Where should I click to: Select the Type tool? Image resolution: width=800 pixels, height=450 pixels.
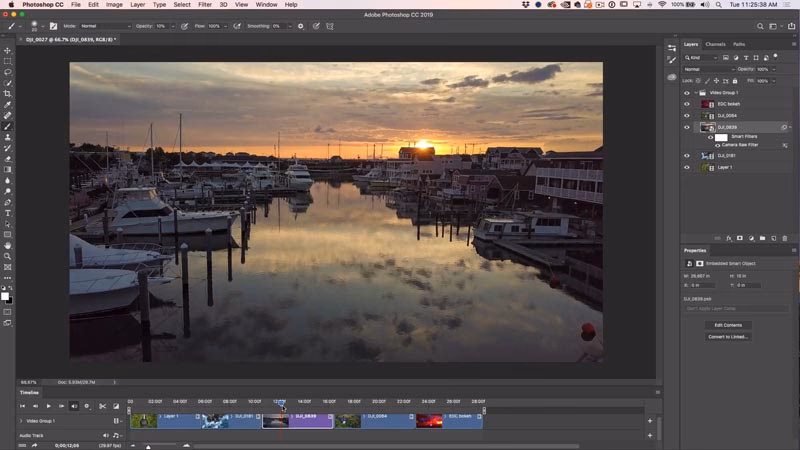(x=8, y=213)
